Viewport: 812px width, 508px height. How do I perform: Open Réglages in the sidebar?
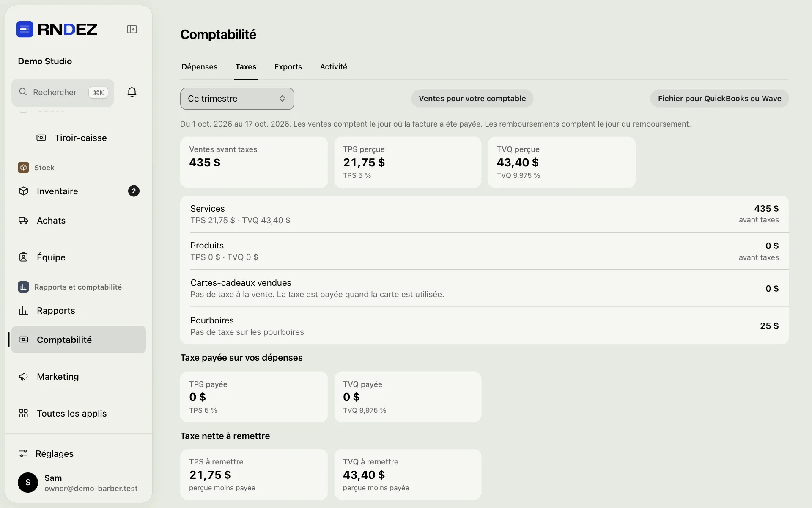point(79,453)
